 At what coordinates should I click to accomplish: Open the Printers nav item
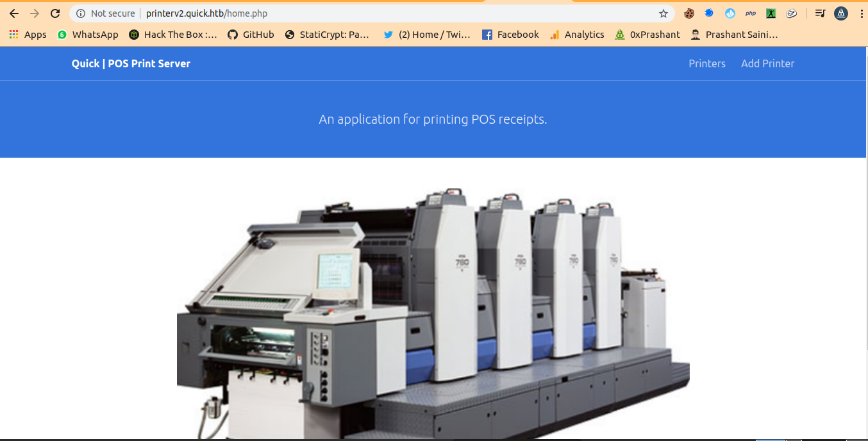(706, 63)
